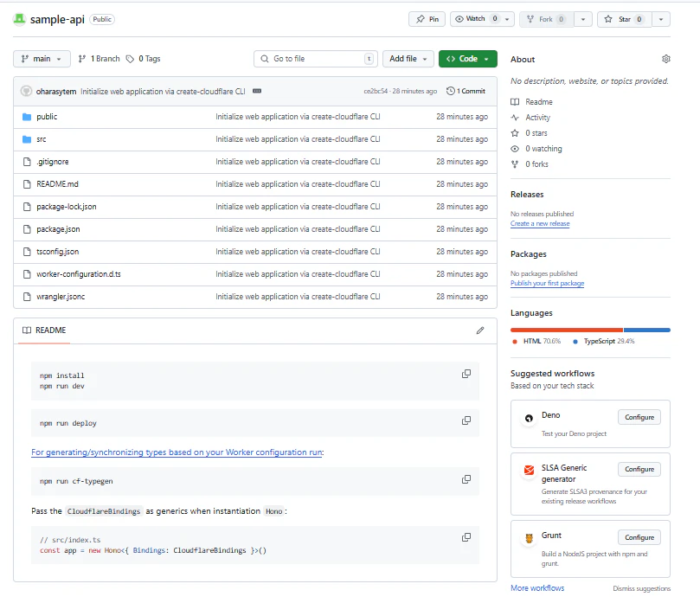This screenshot has width=700, height=603.
Task: Fork the repository using Fork button
Action: click(x=547, y=19)
